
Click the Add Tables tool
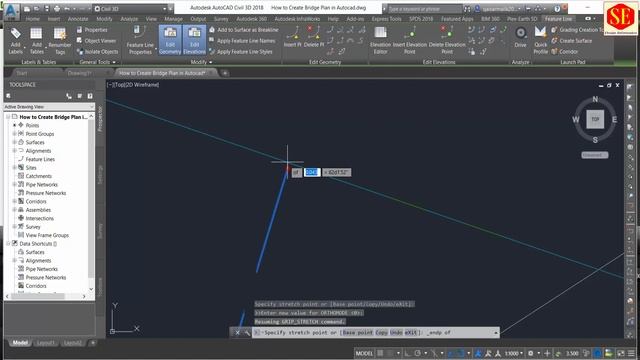(36, 41)
